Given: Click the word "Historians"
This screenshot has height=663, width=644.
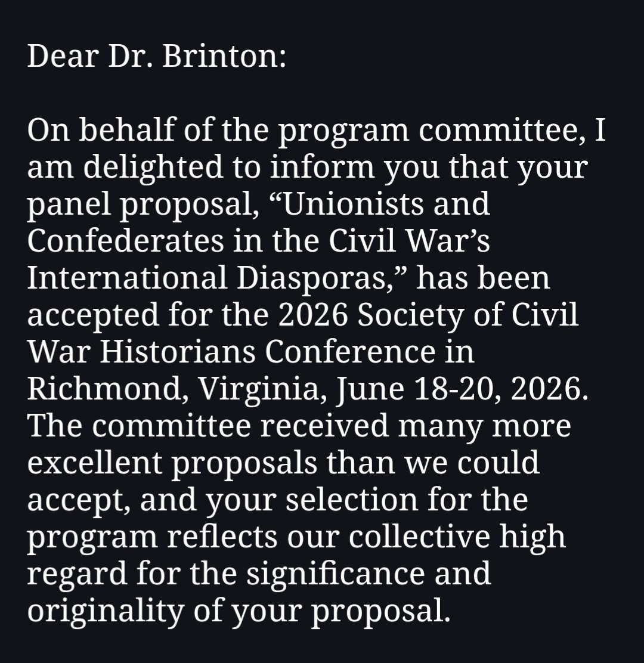Looking at the screenshot, I should (177, 352).
